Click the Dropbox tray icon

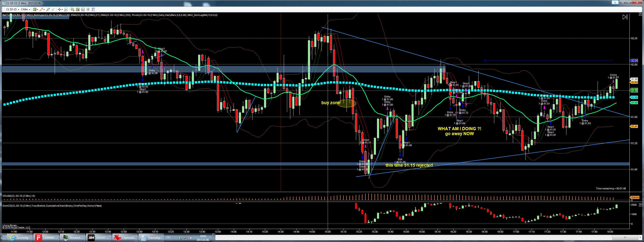tap(180, 238)
